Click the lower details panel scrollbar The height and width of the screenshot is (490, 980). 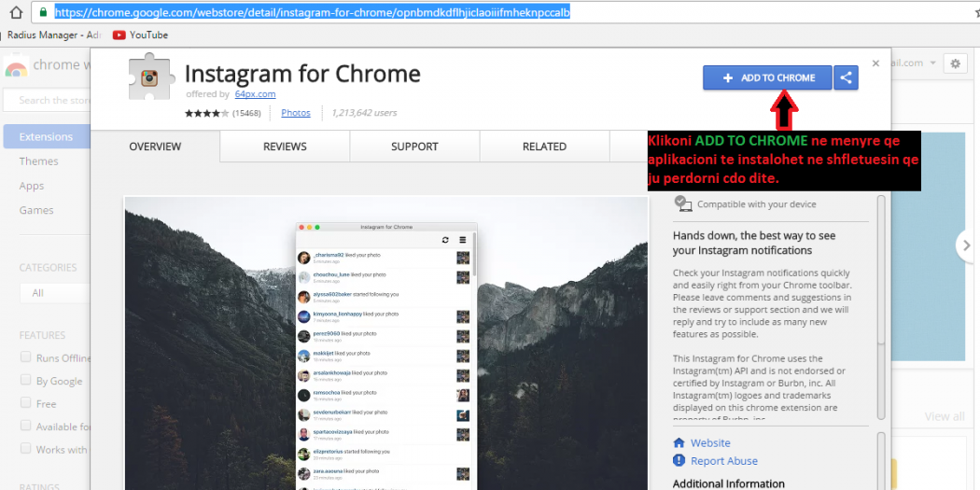coord(881,461)
